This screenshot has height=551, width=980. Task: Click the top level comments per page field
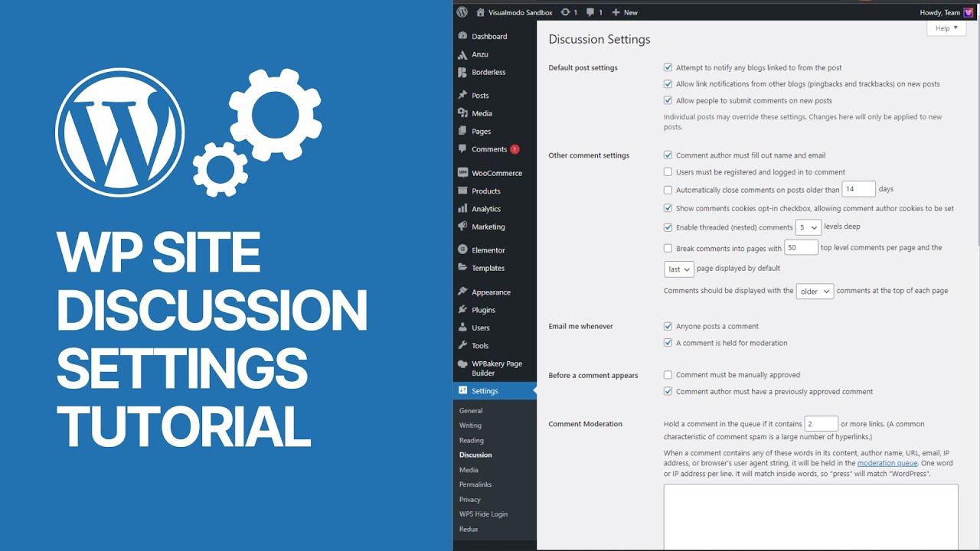(802, 248)
